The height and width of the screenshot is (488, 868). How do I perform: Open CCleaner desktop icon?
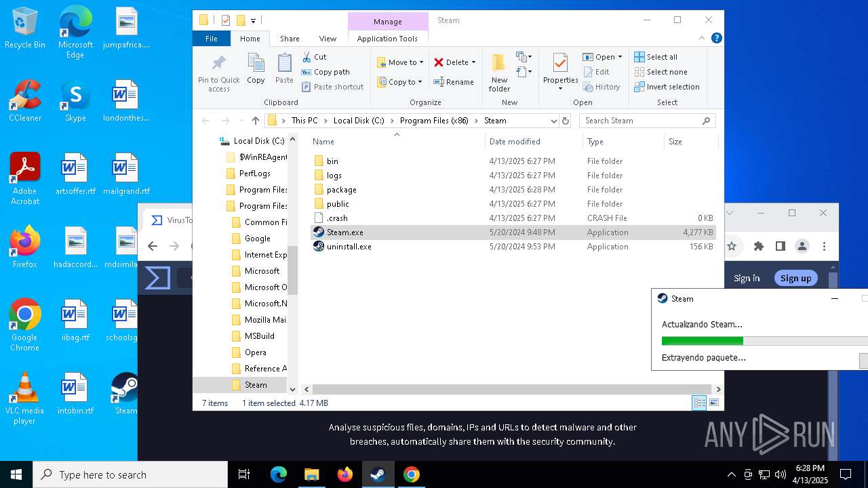25,102
